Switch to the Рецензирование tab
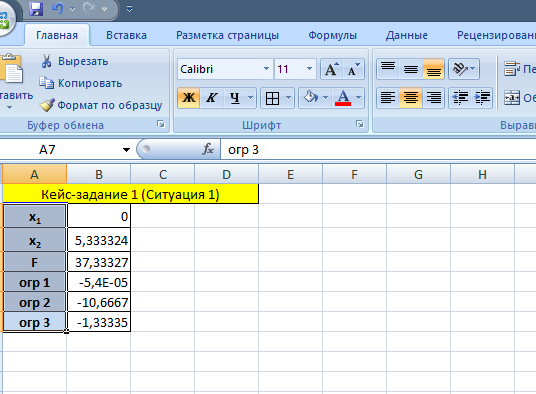536x394 pixels. pyautogui.click(x=496, y=35)
